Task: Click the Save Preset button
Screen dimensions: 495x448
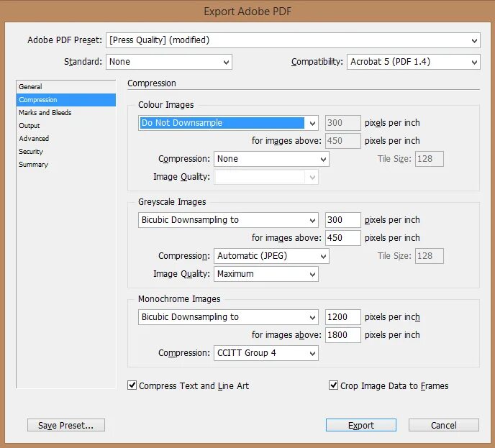Action: 66,425
